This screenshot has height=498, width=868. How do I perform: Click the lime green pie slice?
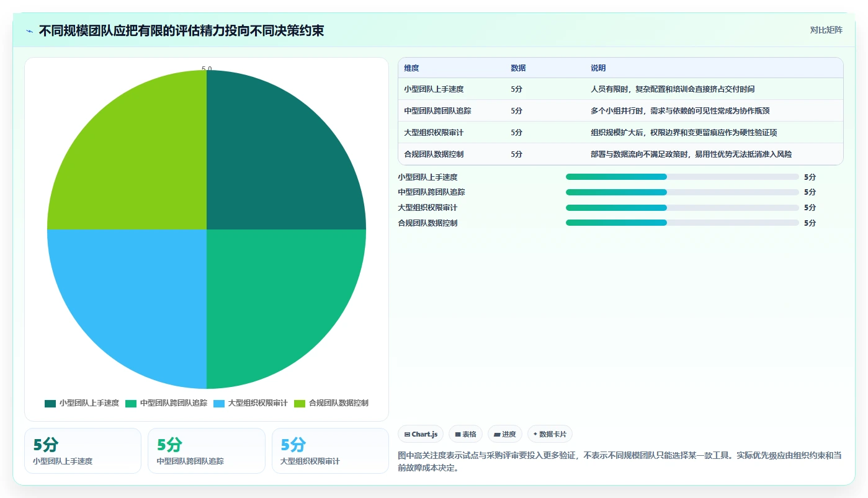click(140, 161)
